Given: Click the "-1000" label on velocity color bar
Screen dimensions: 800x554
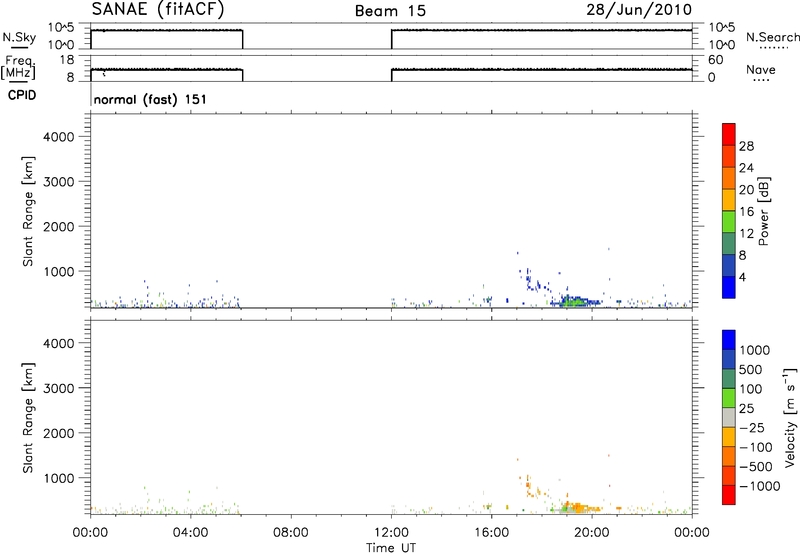Looking at the screenshot, I should point(760,486).
